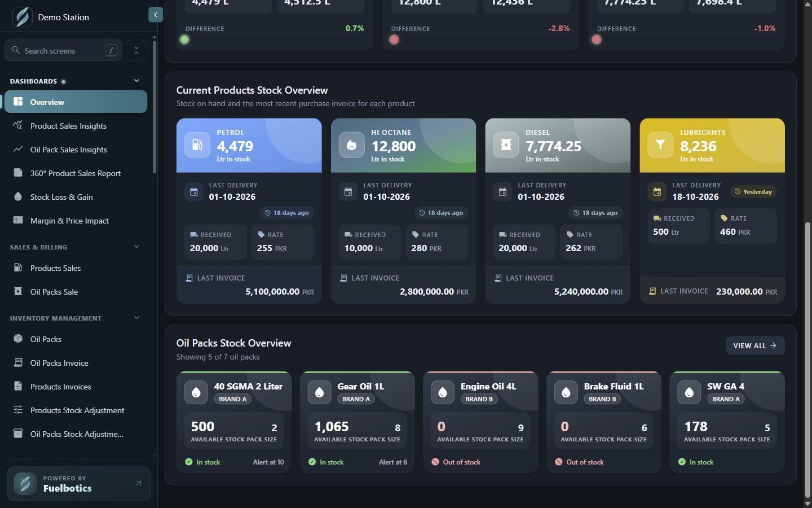
Task: Click the Oil Packs box icon in sidebar
Action: point(18,339)
